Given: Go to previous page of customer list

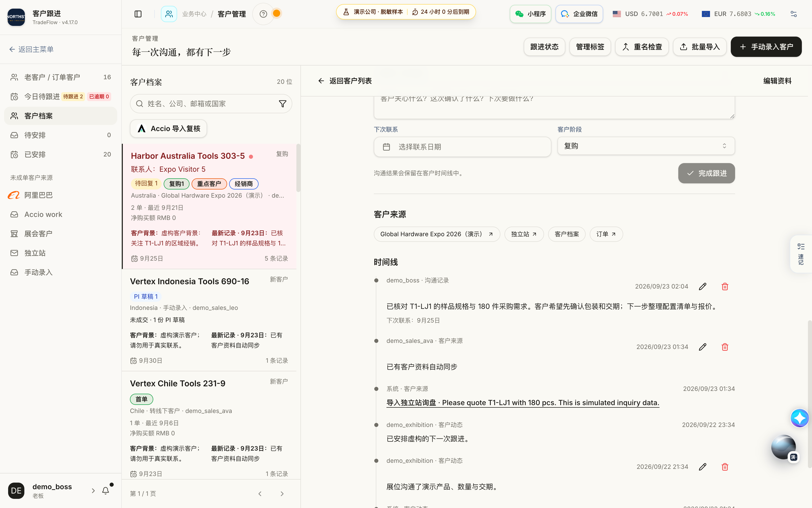Looking at the screenshot, I should point(260,494).
